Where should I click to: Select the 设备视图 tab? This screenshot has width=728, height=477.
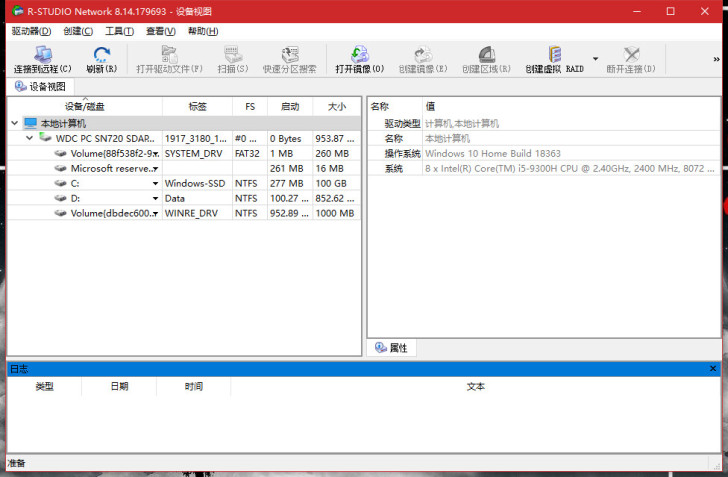click(x=40, y=87)
